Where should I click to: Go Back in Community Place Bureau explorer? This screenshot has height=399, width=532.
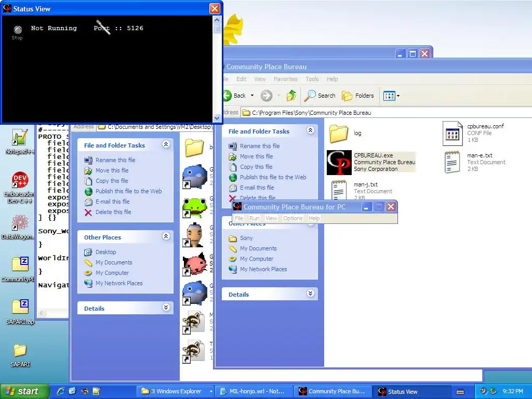point(235,96)
